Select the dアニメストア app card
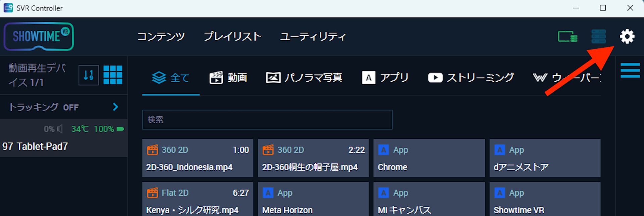 545,158
